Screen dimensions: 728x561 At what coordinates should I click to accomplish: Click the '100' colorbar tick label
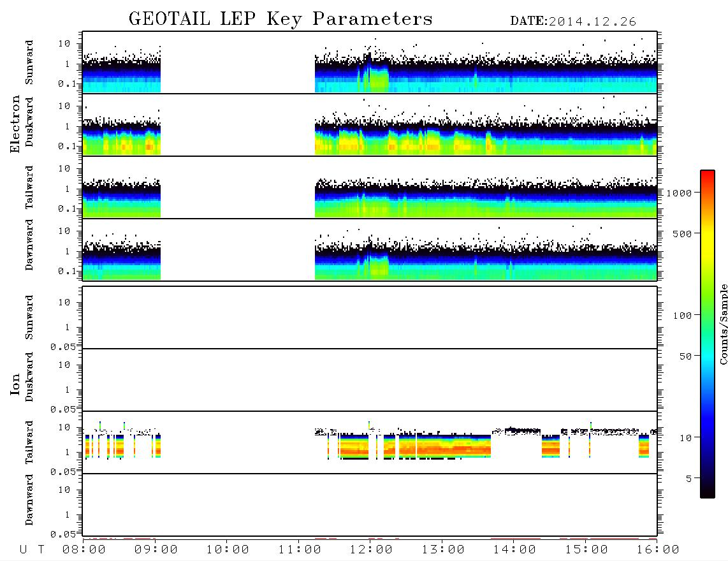pos(682,316)
